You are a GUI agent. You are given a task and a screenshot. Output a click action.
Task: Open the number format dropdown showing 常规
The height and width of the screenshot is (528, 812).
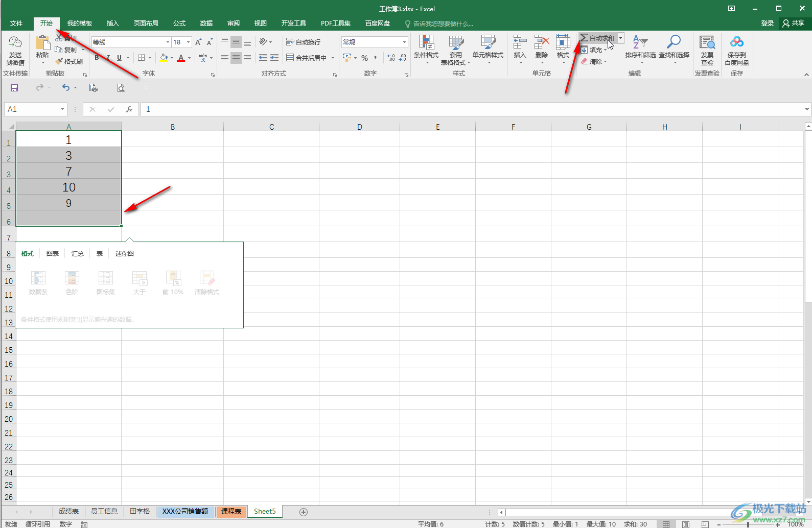pyautogui.click(x=404, y=42)
